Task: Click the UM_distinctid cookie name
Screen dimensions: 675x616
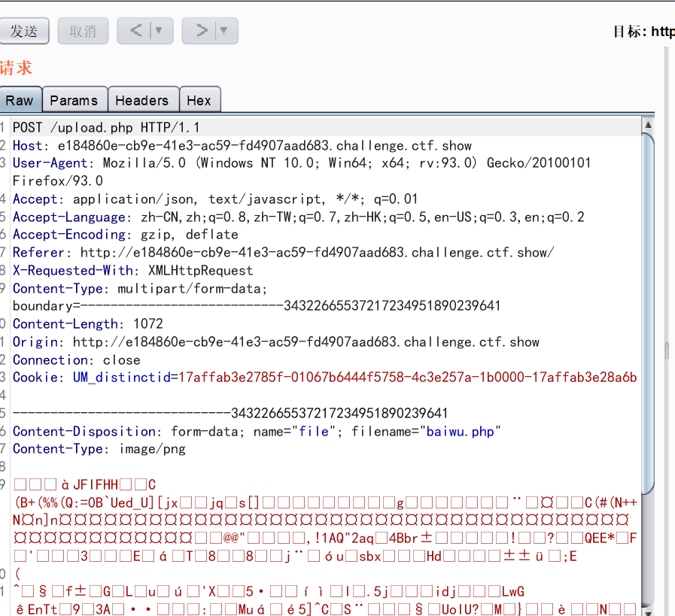Action: (x=122, y=378)
